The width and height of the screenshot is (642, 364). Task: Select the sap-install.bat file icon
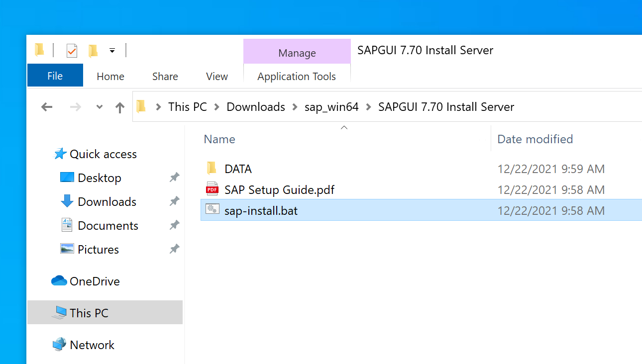pyautogui.click(x=212, y=210)
